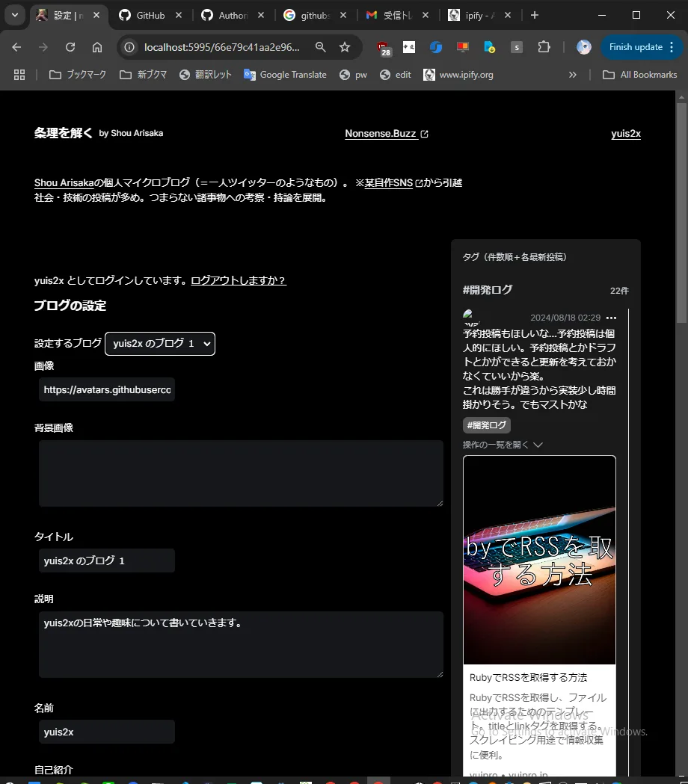The height and width of the screenshot is (784, 688).
Task: Click the ログアウトしますか？ link
Action: [x=239, y=281]
